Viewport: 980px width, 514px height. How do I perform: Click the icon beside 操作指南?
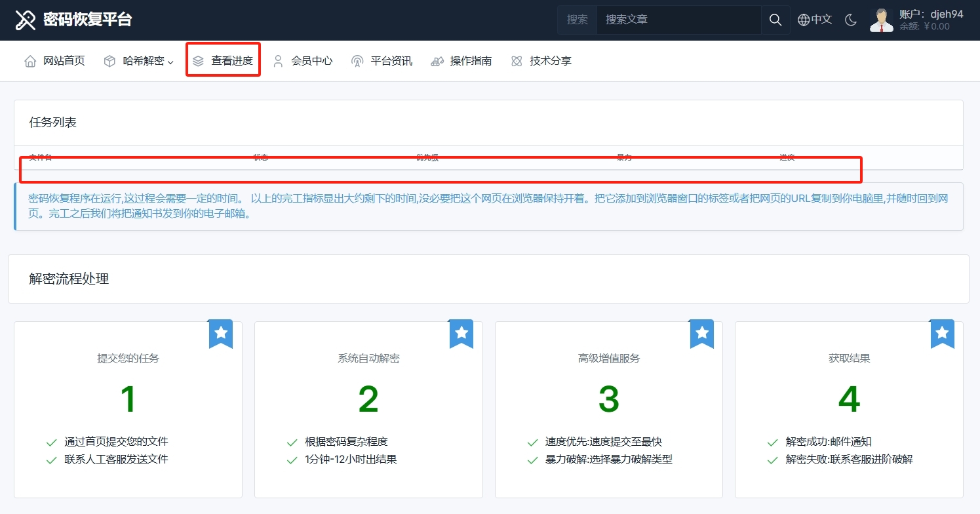(x=437, y=61)
